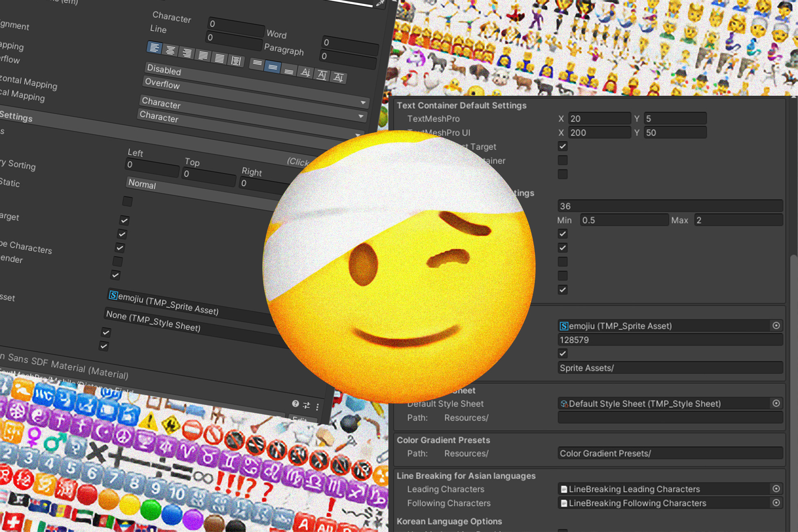Click default font size field showing 36
Image resolution: width=798 pixels, height=532 pixels.
(x=670, y=206)
